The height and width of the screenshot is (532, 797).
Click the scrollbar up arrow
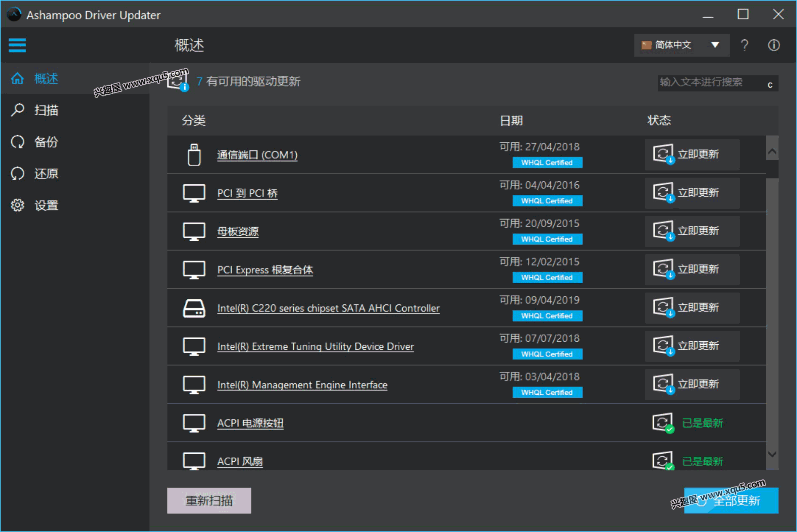[772, 151]
